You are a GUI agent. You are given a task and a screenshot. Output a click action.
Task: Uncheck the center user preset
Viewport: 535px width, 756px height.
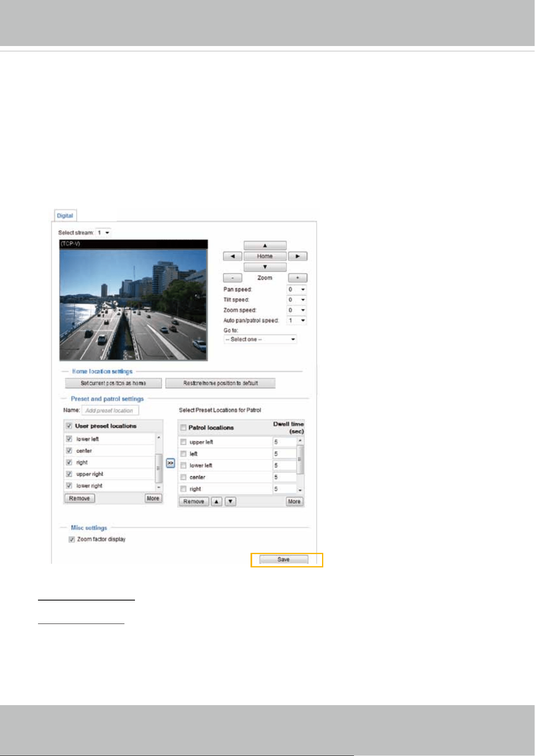click(70, 451)
